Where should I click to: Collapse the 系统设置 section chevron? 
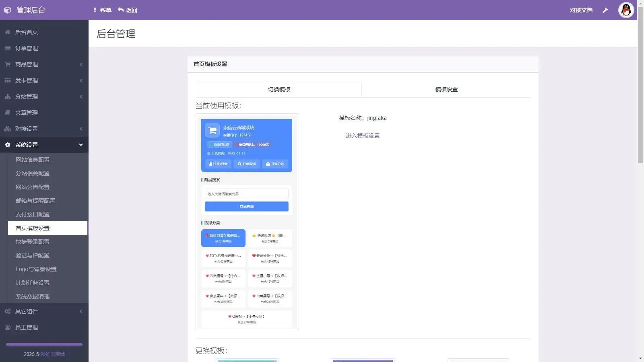81,145
